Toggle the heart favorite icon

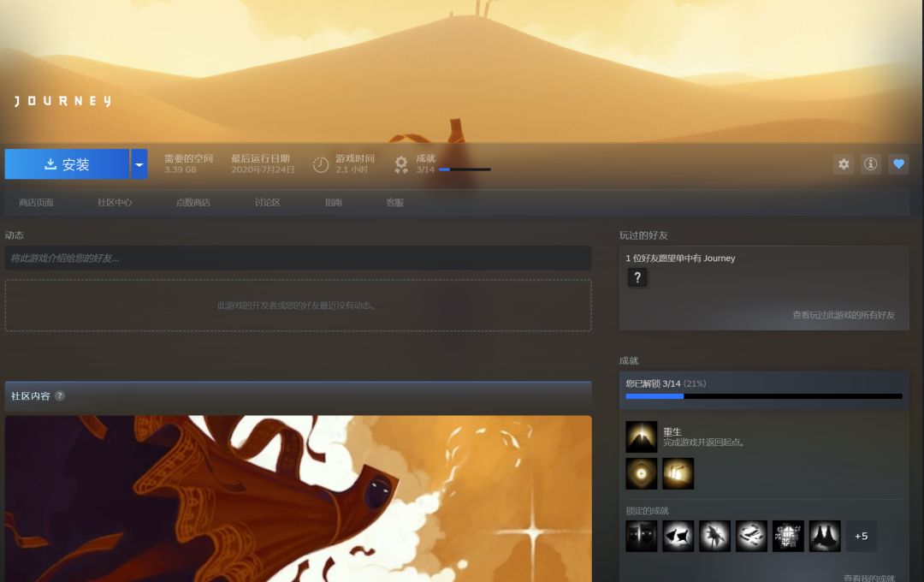coord(898,164)
